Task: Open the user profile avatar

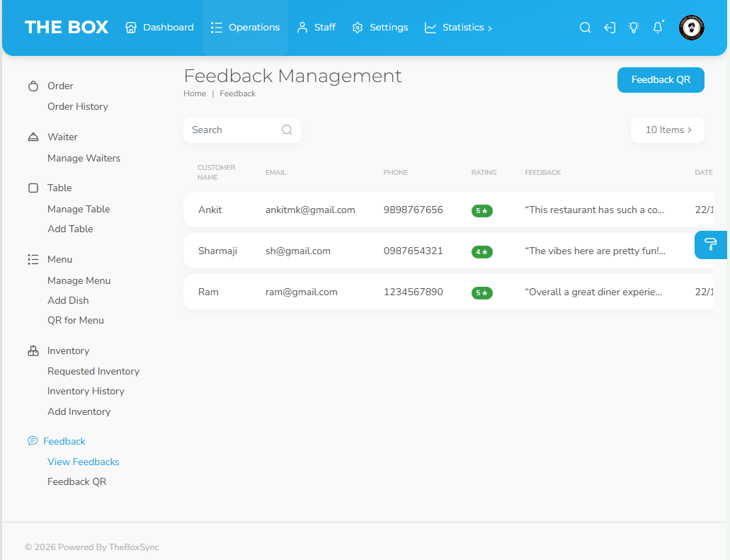Action: [x=691, y=28]
